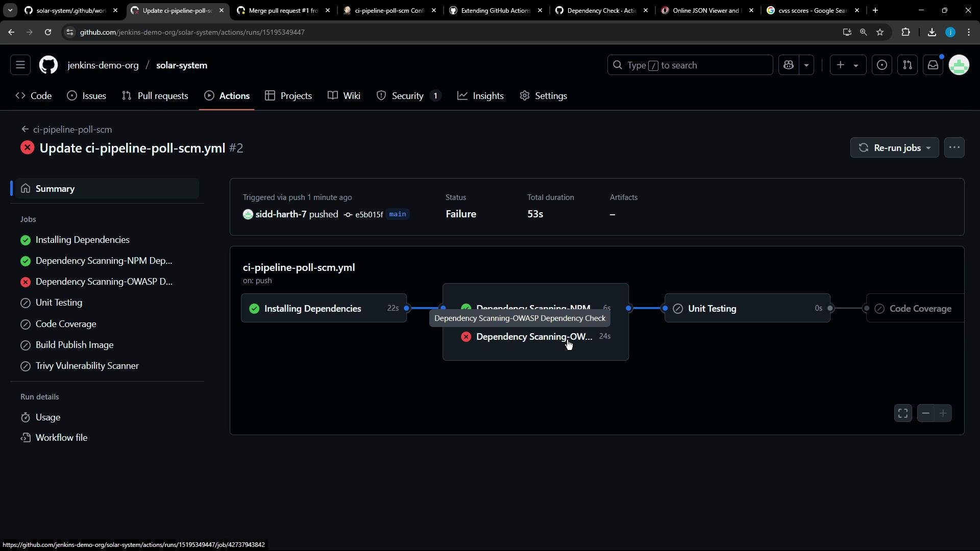Reload the current page
The image size is (980, 551).
click(x=48, y=32)
